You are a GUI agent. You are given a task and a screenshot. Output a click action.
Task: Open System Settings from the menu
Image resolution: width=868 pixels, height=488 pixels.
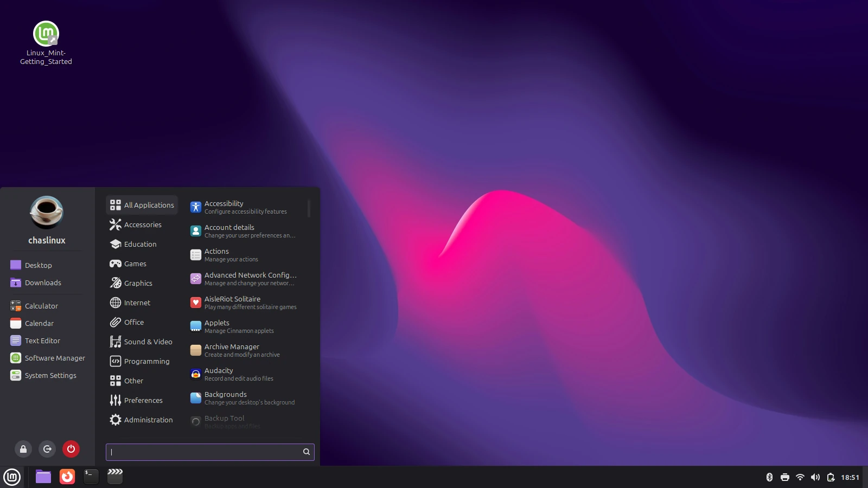pos(50,375)
